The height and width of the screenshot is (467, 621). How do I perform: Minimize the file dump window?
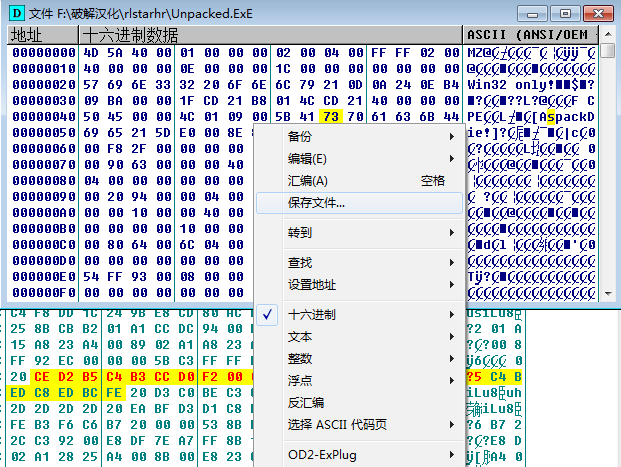532,14
